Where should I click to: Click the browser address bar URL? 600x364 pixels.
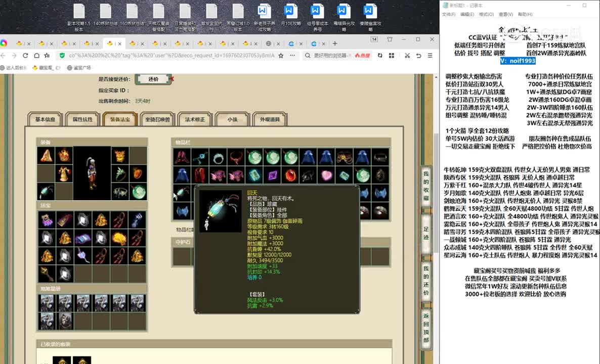click(172, 56)
